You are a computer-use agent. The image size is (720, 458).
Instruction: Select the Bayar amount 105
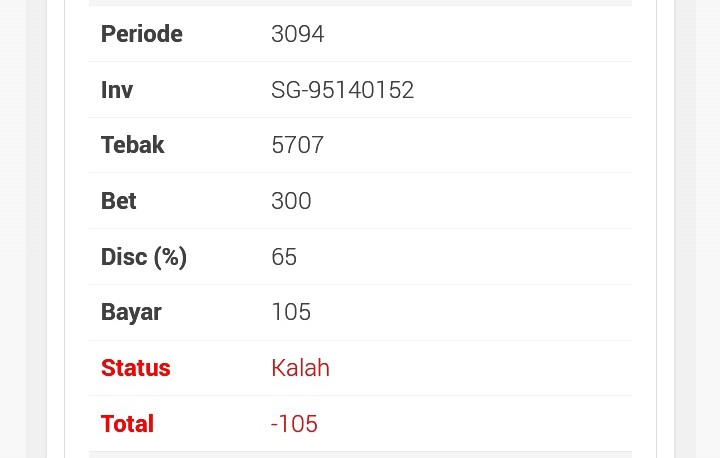[x=291, y=312]
